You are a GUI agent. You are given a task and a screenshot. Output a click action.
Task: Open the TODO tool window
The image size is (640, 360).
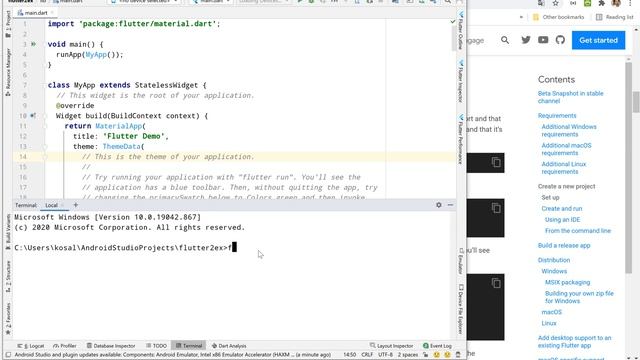click(156, 346)
